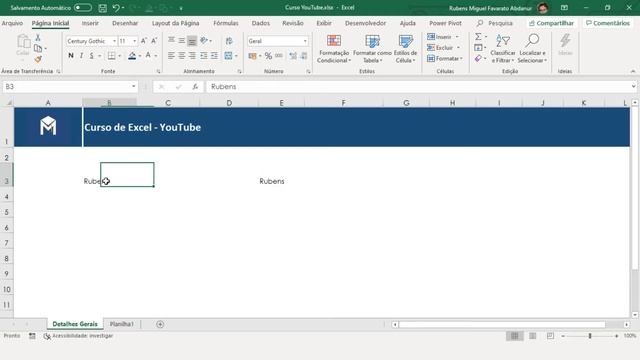The image size is (640, 360).
Task: Select the Detalhes Gerais sheet tab
Action: click(x=75, y=324)
